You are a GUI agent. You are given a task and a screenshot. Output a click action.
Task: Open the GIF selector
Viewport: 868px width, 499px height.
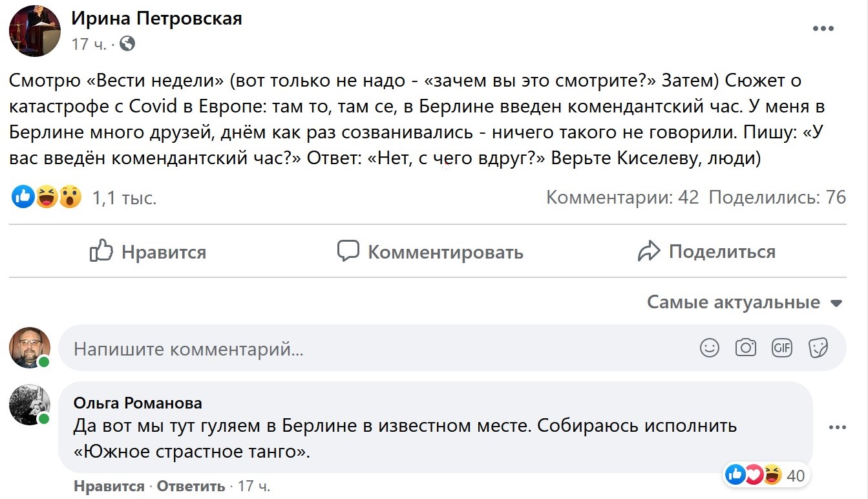pos(781,348)
